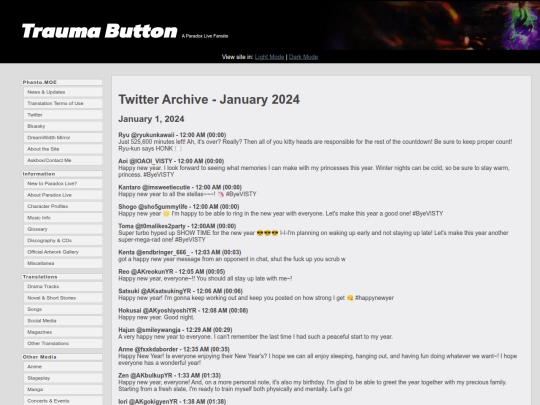Open Official Artwork Gallery
540x405 pixels.
coord(63,252)
